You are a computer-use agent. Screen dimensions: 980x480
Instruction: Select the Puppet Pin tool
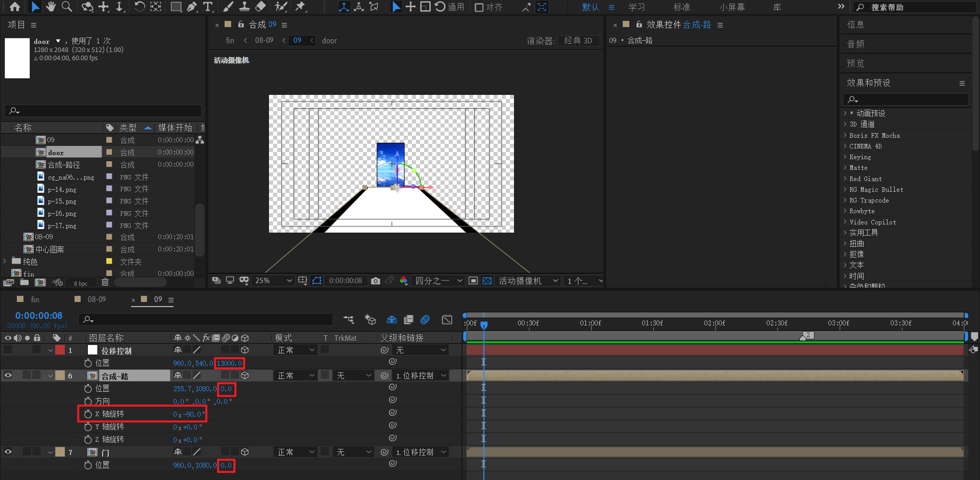click(x=301, y=7)
